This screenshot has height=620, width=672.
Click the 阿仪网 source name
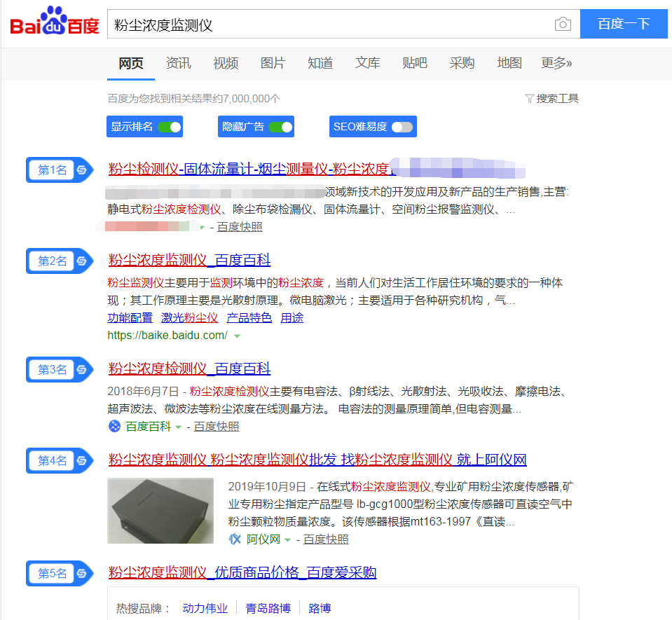coord(263,539)
